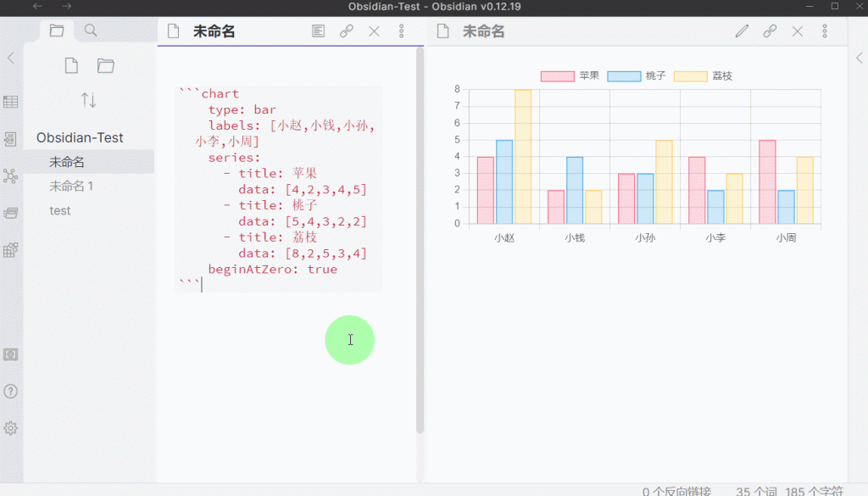
Task: Click the stacked cards ribbon icon
Action: [x=10, y=213]
